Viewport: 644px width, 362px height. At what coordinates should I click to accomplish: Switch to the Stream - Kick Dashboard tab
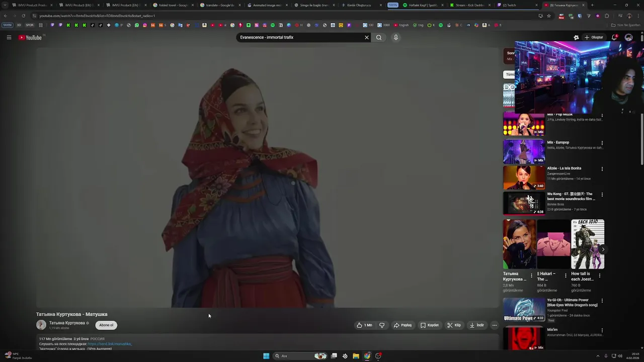point(469,5)
